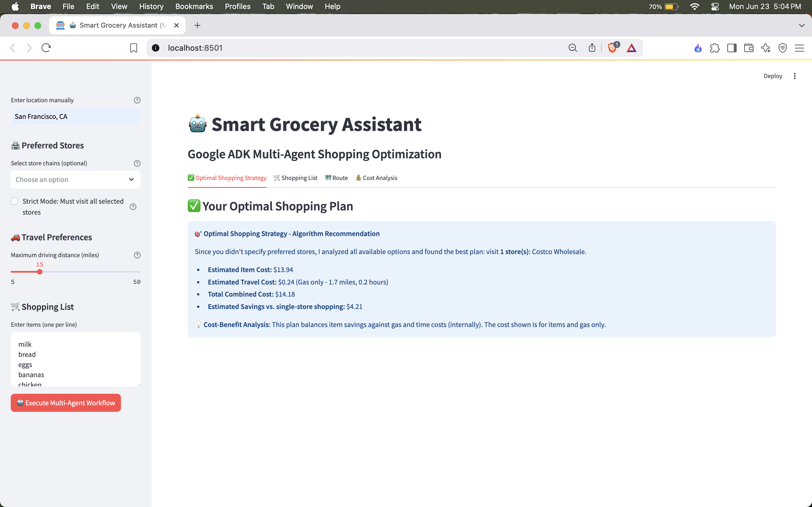The width and height of the screenshot is (812, 507).
Task: Click the maximum driving distance slider handle
Action: click(x=39, y=272)
